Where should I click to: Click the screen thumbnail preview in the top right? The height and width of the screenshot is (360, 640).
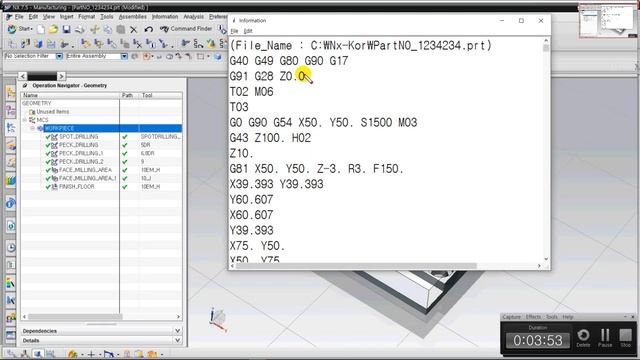coord(608,21)
